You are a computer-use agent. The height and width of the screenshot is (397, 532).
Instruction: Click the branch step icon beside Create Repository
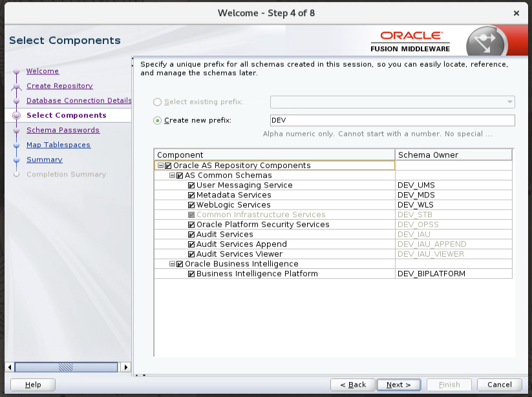click(16, 87)
